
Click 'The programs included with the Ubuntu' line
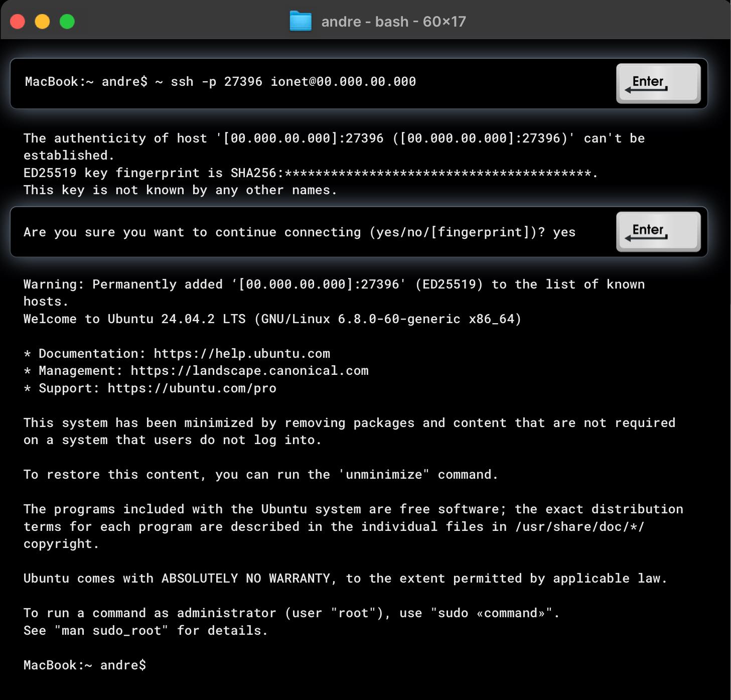tap(353, 509)
